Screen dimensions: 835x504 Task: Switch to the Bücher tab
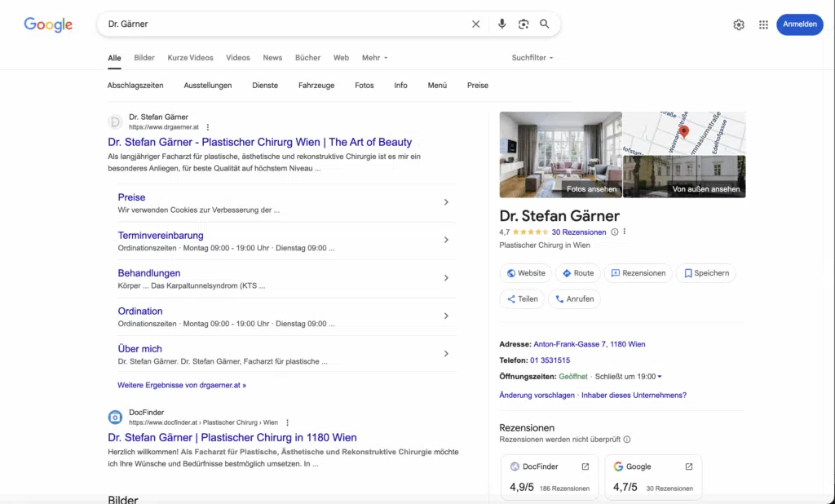point(307,58)
